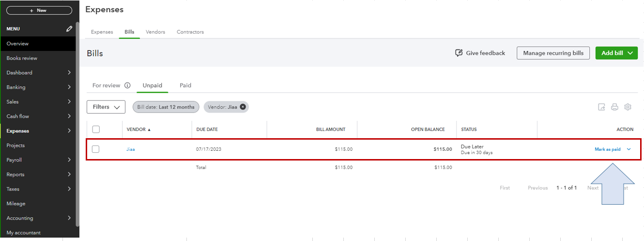The width and height of the screenshot is (644, 241).
Task: Expand the Payroll menu chevron
Action: [69, 160]
